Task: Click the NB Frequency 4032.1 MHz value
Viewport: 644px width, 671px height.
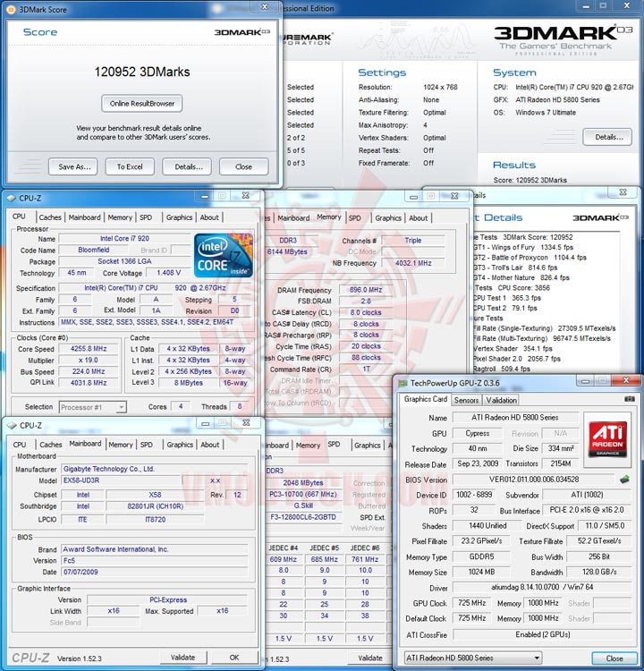Action: tap(413, 263)
